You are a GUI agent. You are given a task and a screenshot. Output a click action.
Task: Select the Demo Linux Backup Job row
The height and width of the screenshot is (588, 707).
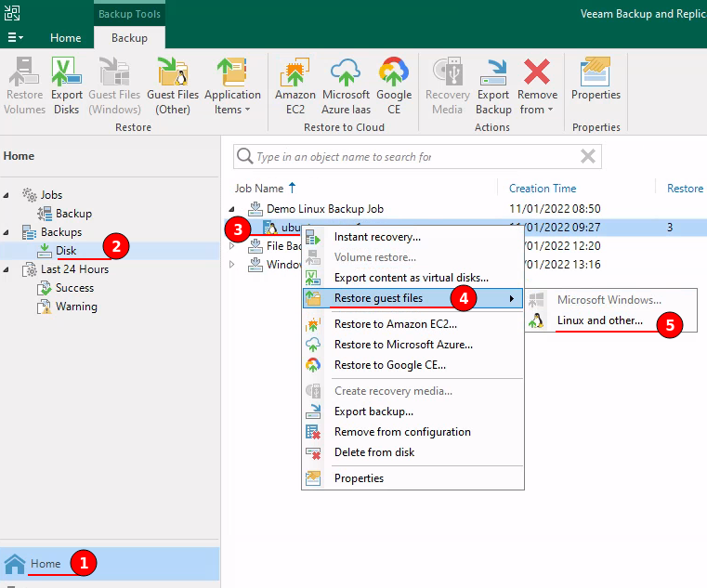point(325,209)
